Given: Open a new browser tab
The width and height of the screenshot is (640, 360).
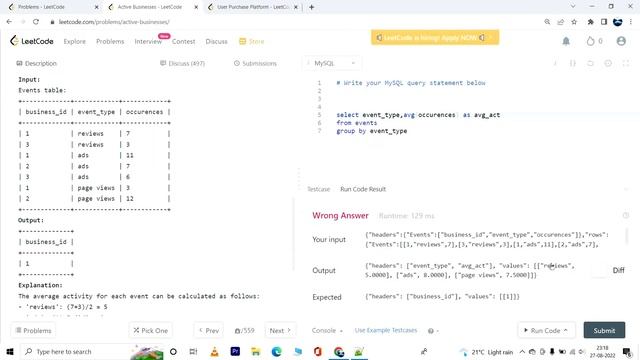Looking at the screenshot, I should (x=311, y=7).
